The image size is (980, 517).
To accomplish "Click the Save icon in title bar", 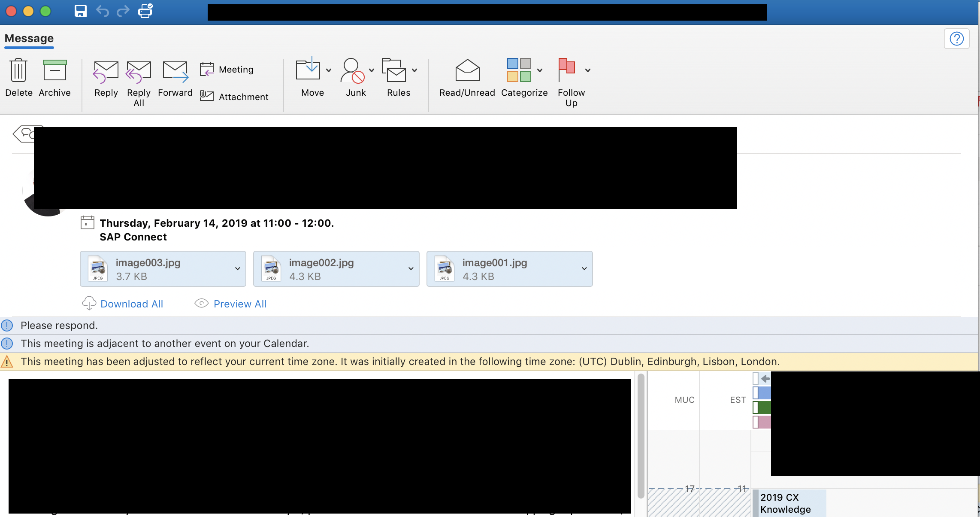I will coord(81,11).
